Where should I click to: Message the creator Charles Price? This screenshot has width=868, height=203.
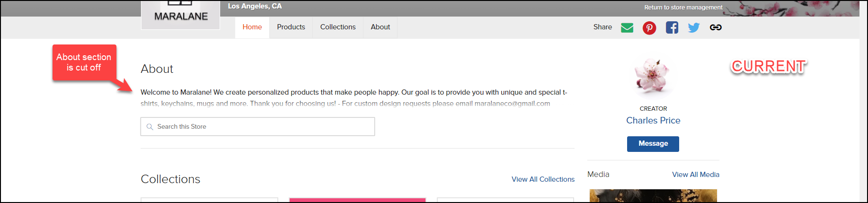[x=653, y=144]
